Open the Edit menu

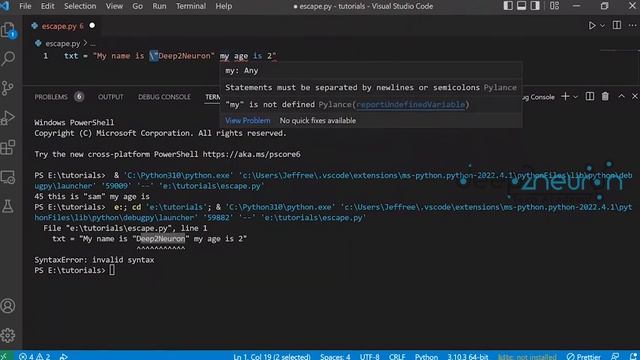47,6
